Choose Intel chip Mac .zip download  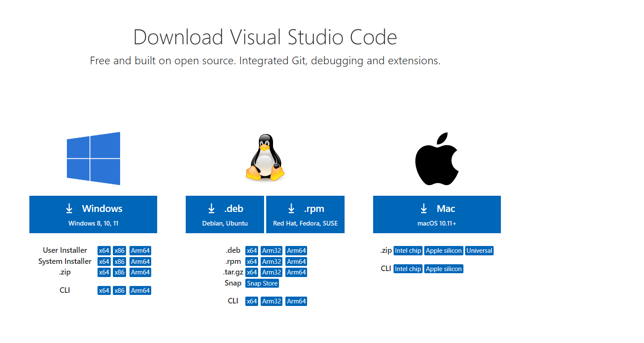(x=408, y=251)
